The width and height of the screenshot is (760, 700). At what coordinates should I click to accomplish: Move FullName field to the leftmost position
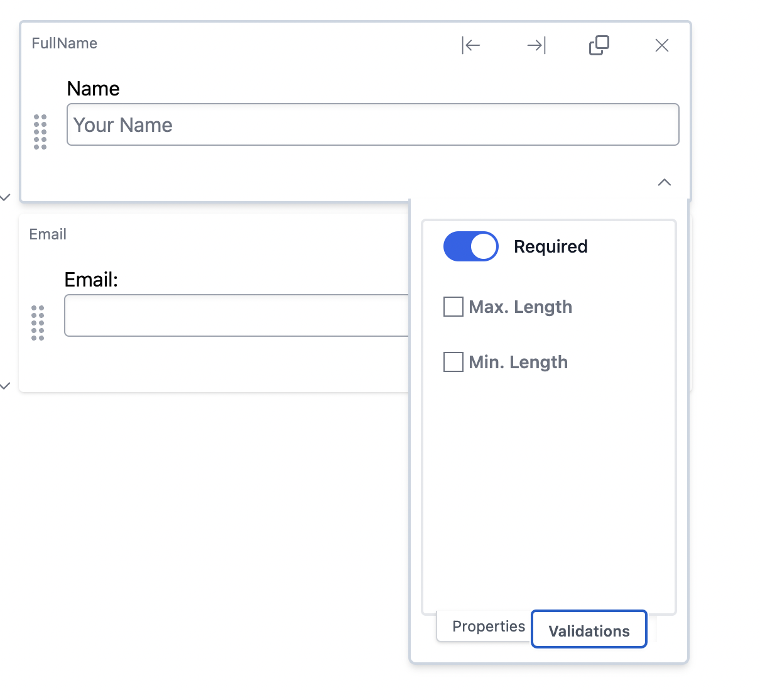point(471,45)
